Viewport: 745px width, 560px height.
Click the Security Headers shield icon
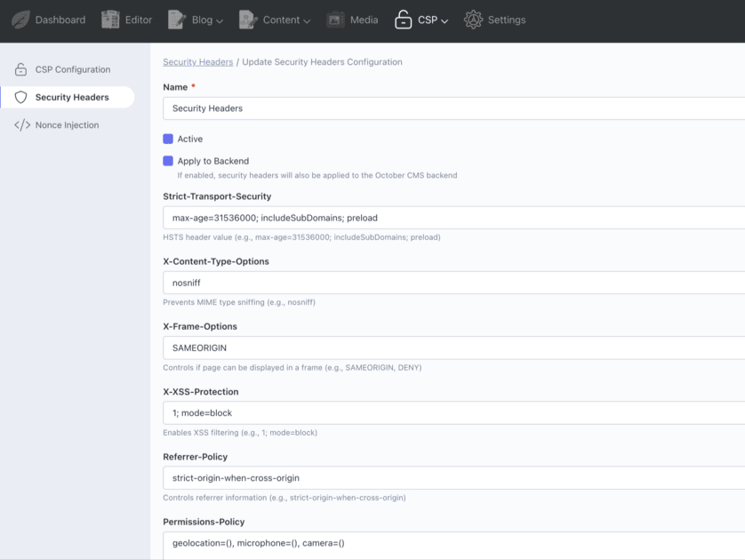pos(21,98)
